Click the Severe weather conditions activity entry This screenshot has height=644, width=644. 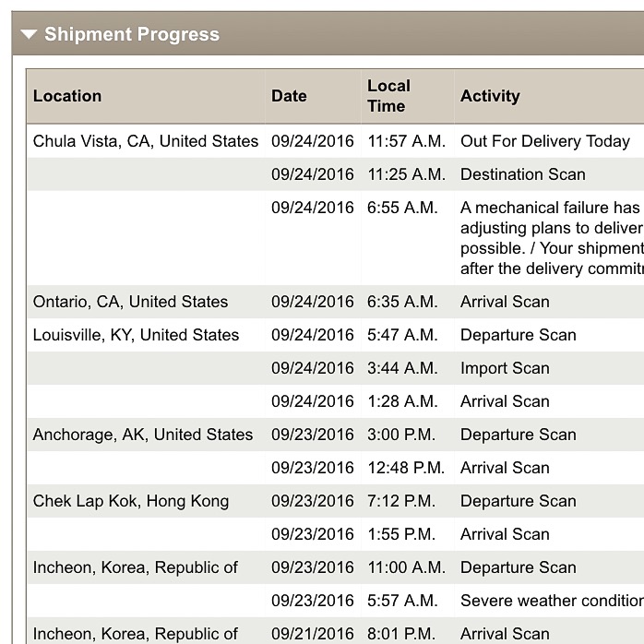pos(552,601)
